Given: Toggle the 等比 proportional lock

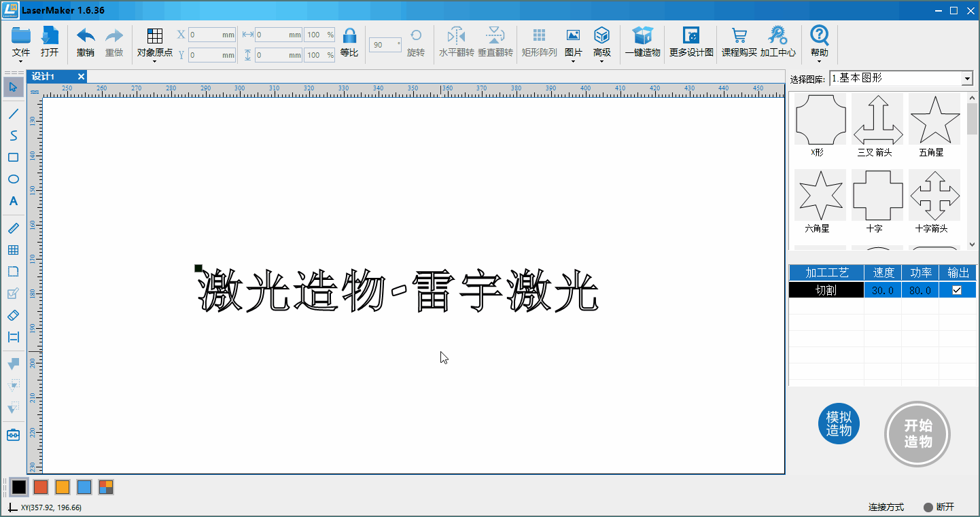Looking at the screenshot, I should tap(349, 36).
